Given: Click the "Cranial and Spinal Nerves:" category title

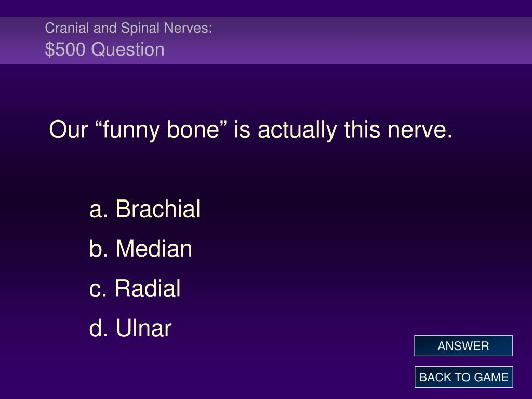Looking at the screenshot, I should [129, 28].
